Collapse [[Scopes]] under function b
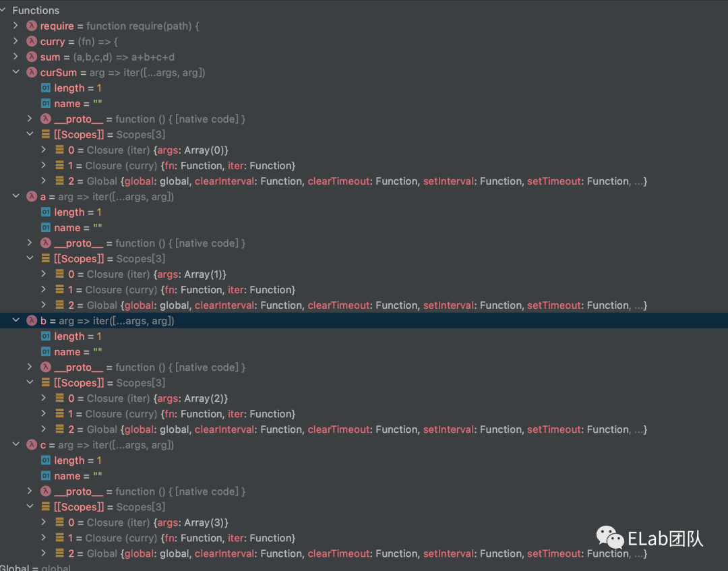The image size is (728, 571). (30, 382)
